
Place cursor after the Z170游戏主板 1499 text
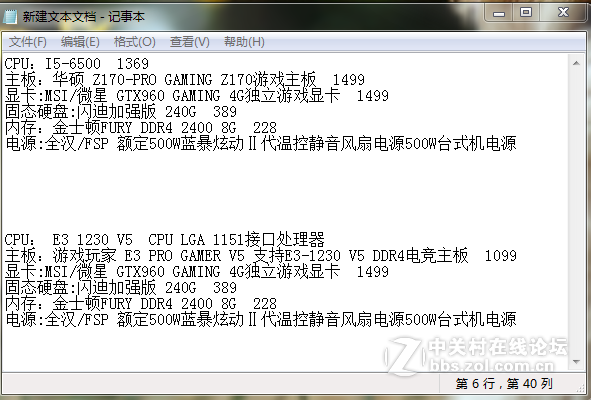point(366,80)
